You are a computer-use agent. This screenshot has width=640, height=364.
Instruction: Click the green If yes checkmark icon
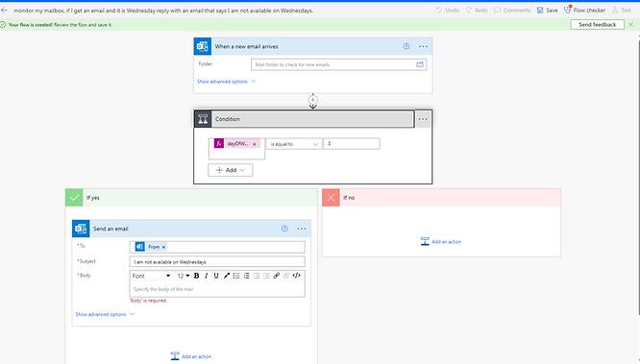74,198
